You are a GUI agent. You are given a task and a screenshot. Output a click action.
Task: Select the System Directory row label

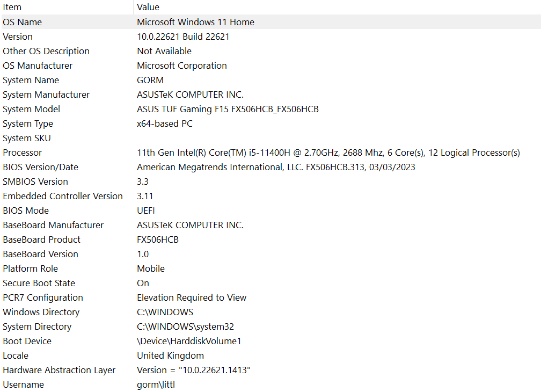(37, 326)
